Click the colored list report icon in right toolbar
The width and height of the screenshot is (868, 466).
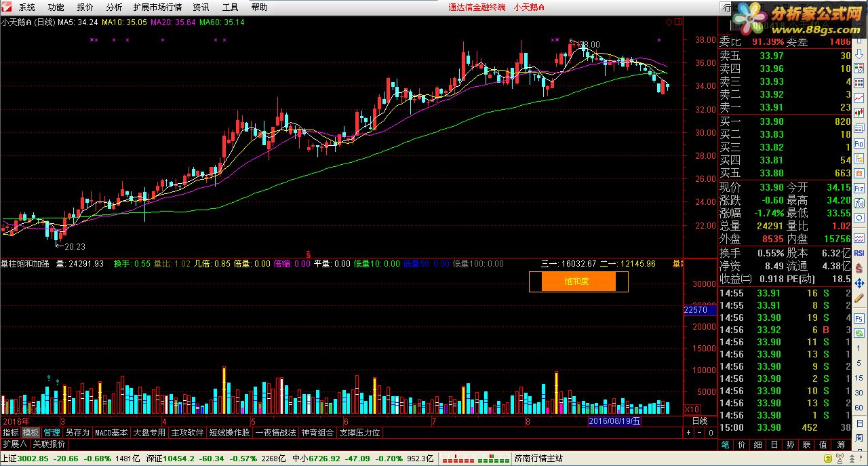859,69
